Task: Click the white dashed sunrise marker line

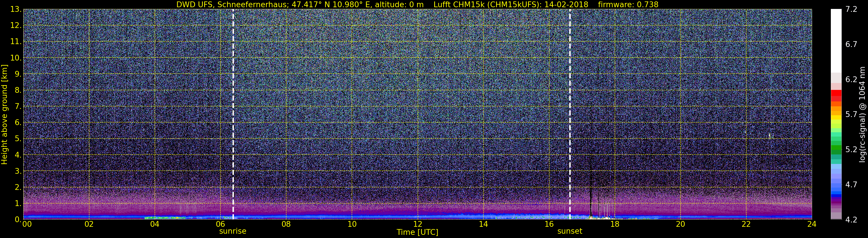Action: (233, 114)
